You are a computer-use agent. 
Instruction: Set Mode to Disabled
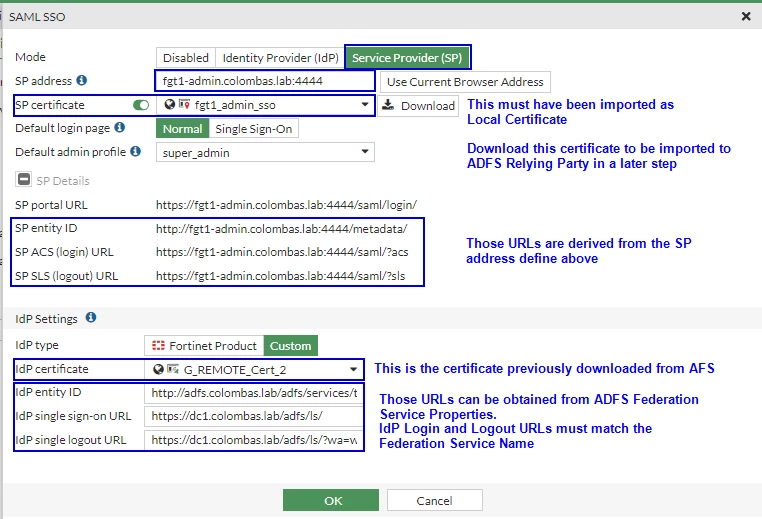click(x=186, y=58)
